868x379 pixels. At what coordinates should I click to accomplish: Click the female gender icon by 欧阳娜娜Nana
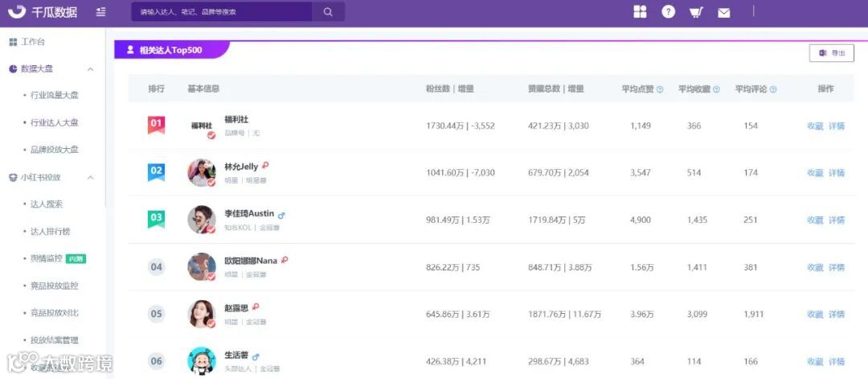coord(285,260)
